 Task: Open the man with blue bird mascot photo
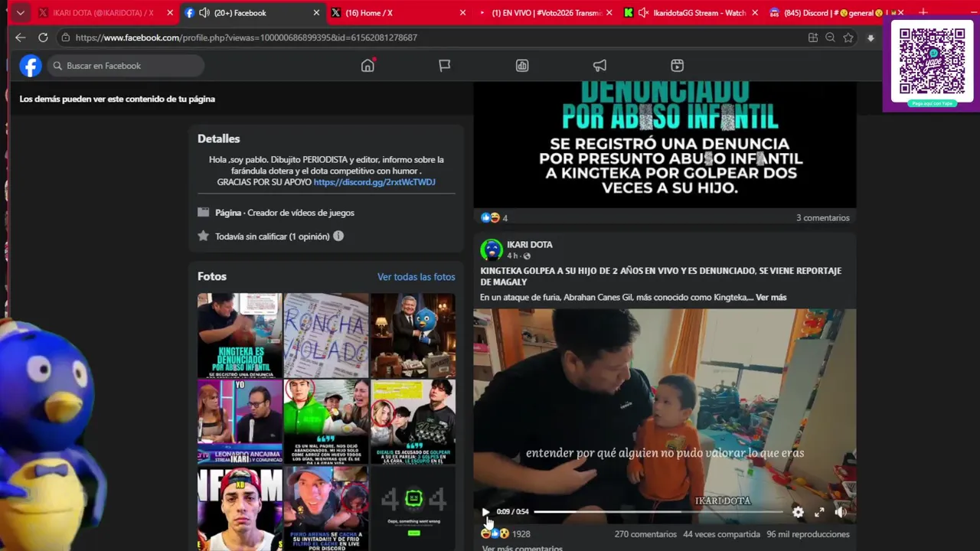click(413, 335)
